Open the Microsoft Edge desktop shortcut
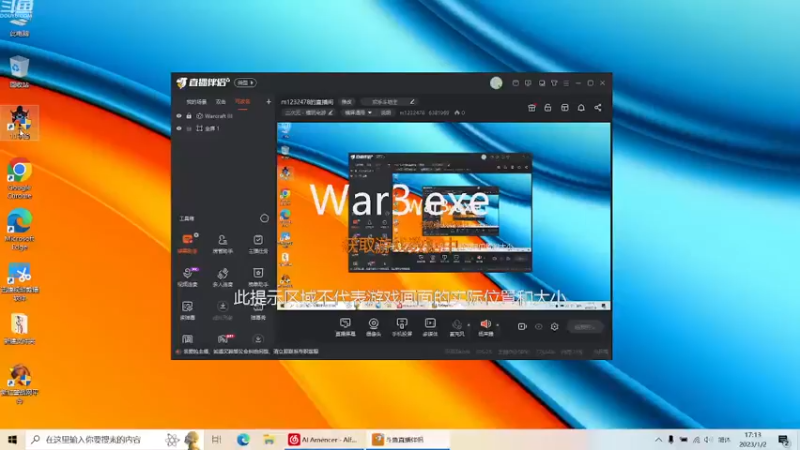This screenshot has width=800, height=450. [19, 229]
